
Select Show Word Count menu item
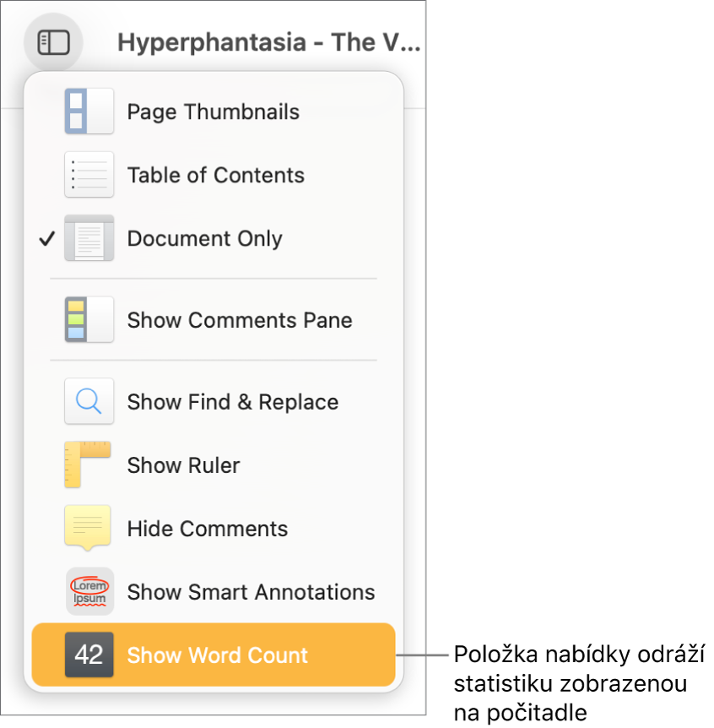pyautogui.click(x=218, y=655)
